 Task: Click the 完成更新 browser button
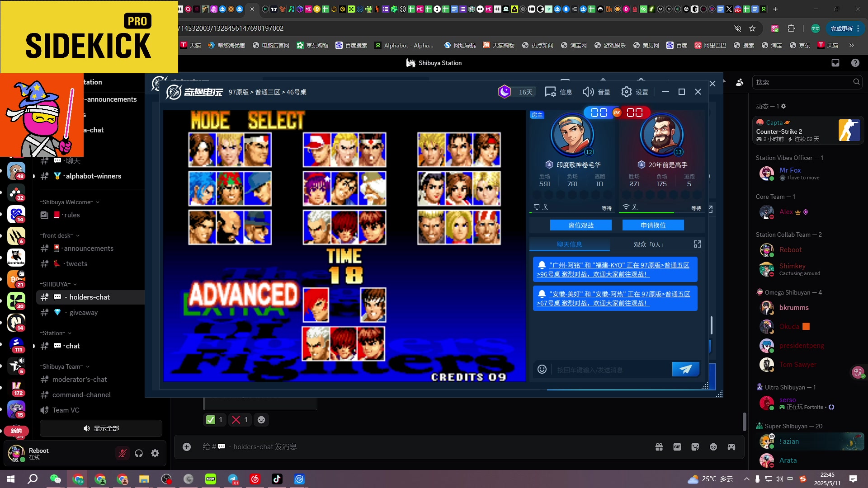pyautogui.click(x=845, y=28)
